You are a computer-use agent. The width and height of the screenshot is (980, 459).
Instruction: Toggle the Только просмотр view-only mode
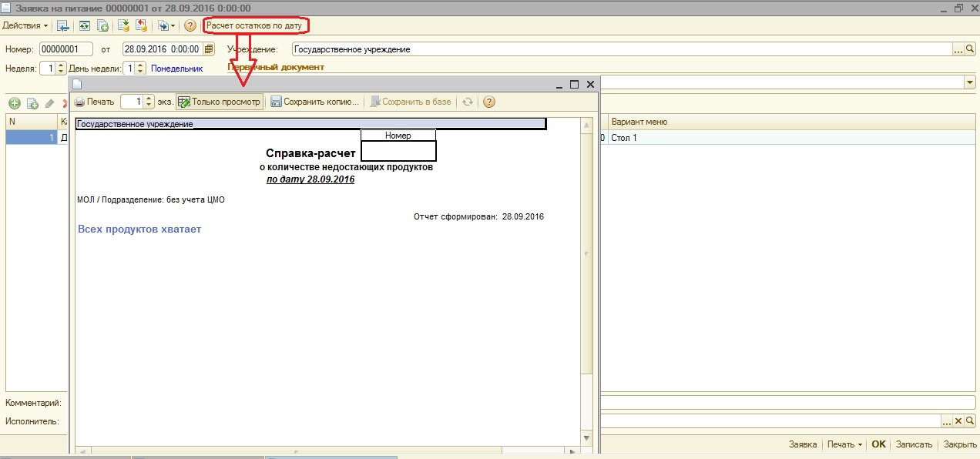tap(220, 102)
